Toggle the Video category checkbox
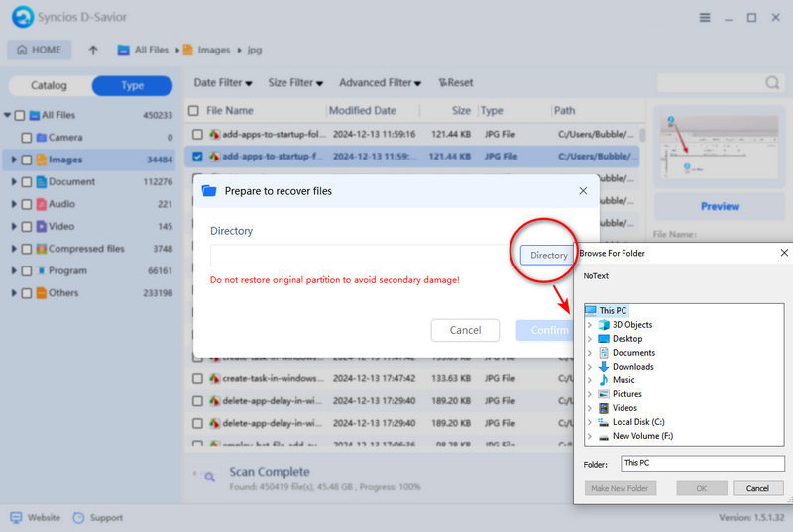Viewport: 793px width, 532px height. coord(27,226)
